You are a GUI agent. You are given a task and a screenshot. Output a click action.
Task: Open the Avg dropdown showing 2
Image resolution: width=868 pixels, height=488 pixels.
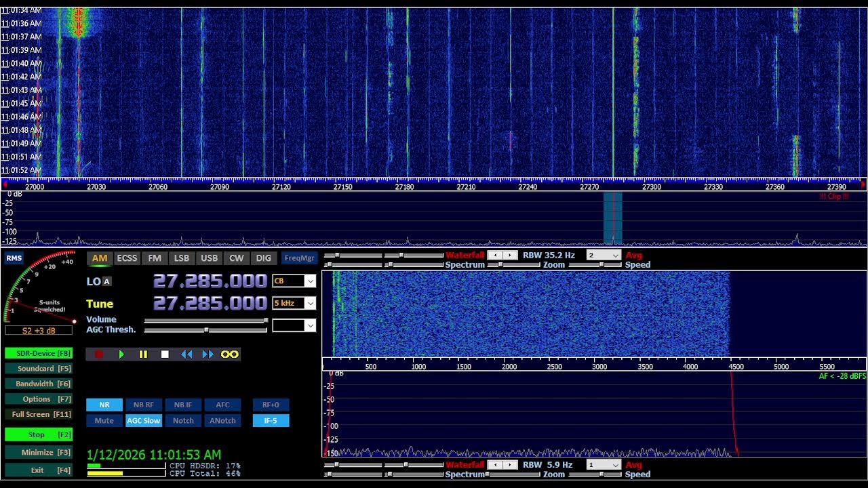tap(604, 256)
